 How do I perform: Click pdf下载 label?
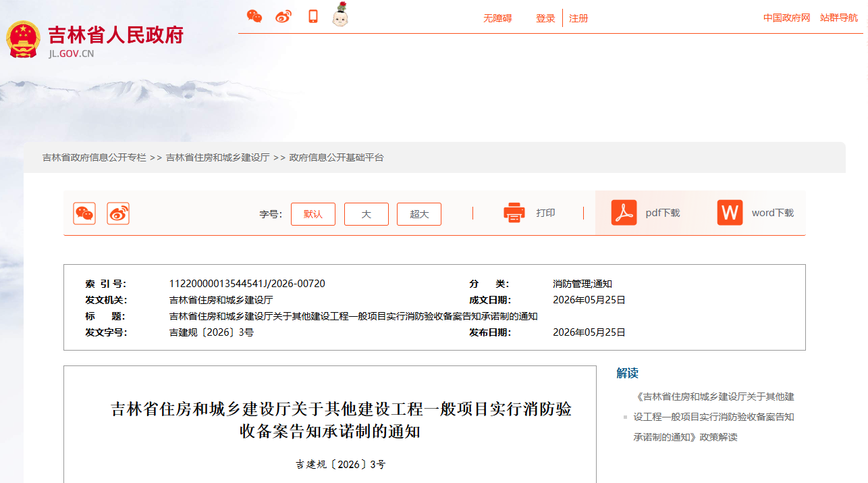point(663,213)
